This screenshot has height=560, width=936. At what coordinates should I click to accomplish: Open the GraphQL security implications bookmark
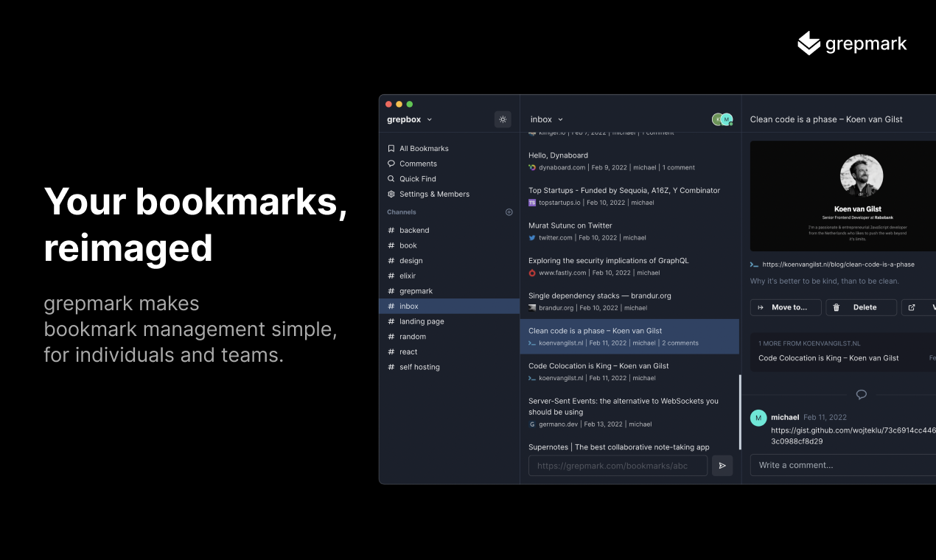click(x=629, y=266)
